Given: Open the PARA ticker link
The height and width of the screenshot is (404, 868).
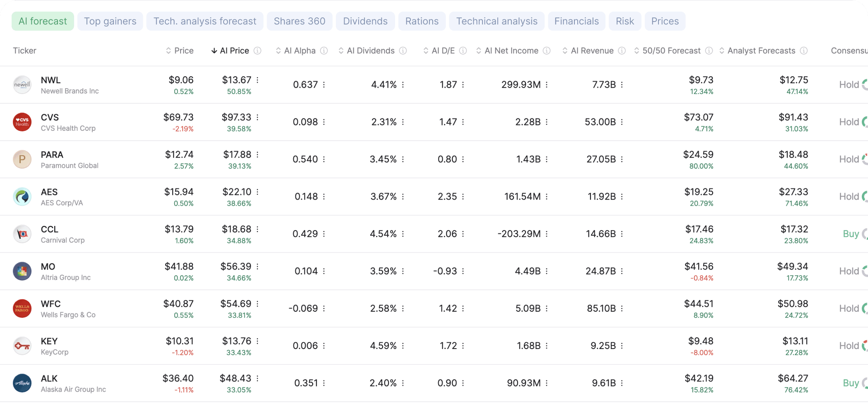Looking at the screenshot, I should 52,154.
